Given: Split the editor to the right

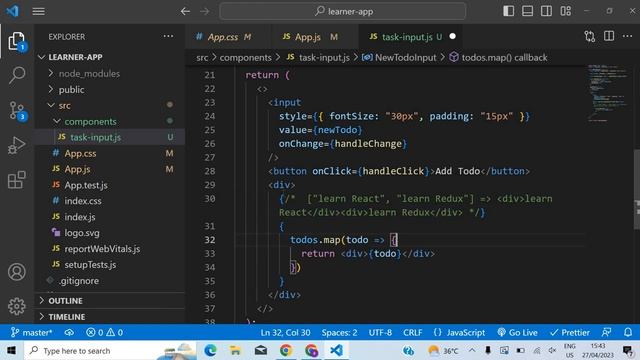Looking at the screenshot, I should (609, 36).
